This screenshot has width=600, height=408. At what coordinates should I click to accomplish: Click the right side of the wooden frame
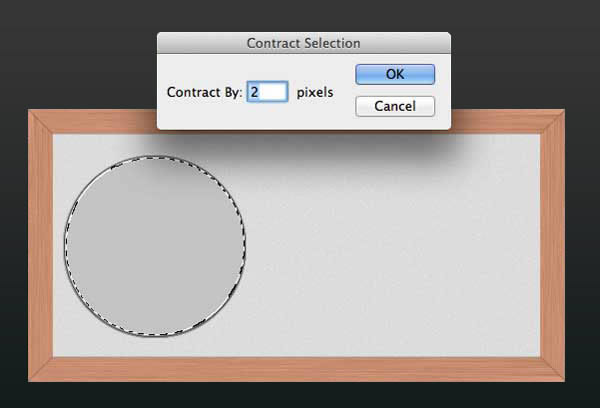[x=552, y=245]
